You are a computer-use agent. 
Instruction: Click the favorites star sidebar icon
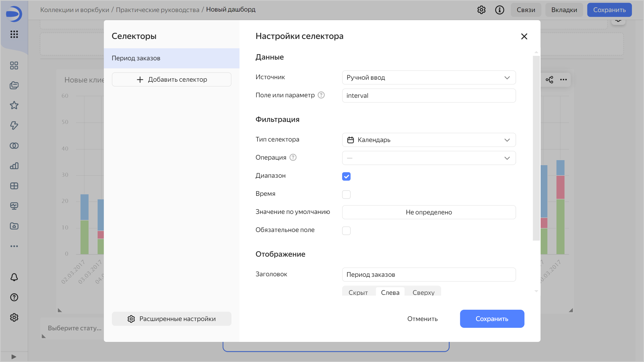tap(14, 105)
